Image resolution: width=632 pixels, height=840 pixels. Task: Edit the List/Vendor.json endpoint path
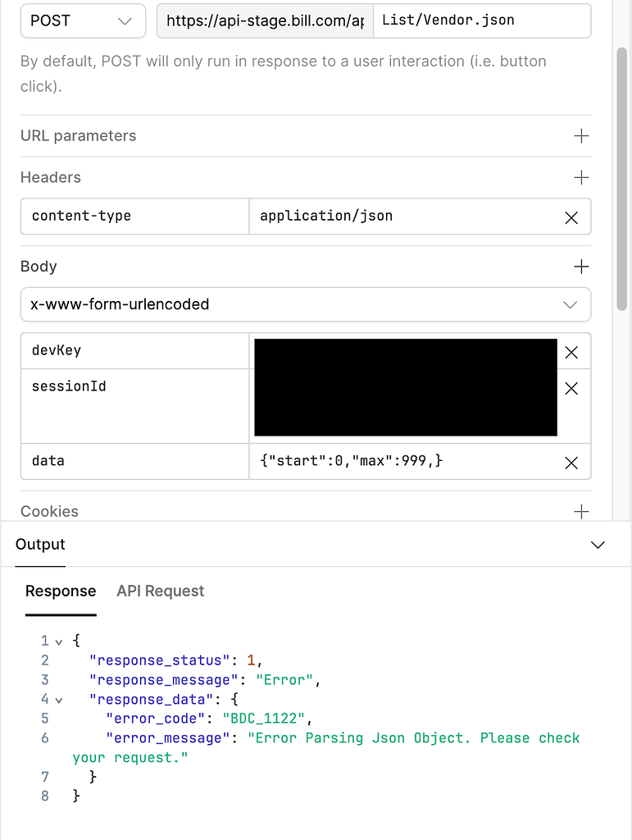point(482,21)
